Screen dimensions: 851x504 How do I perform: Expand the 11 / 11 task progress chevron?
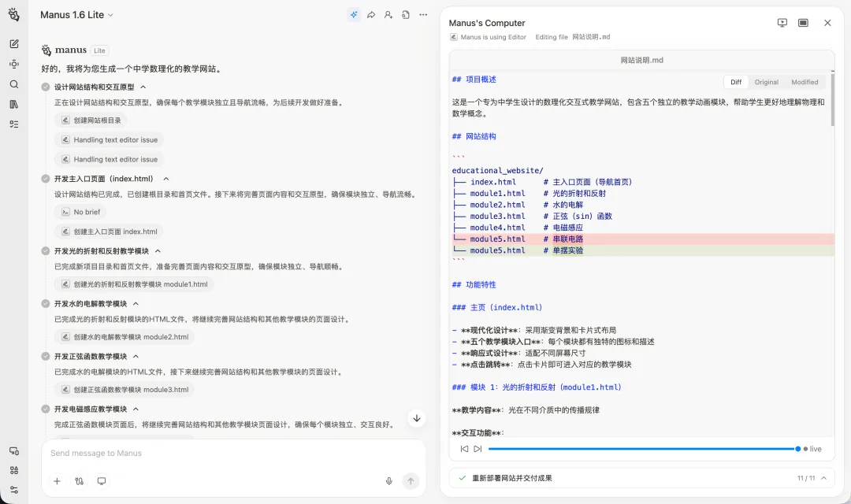click(x=824, y=478)
